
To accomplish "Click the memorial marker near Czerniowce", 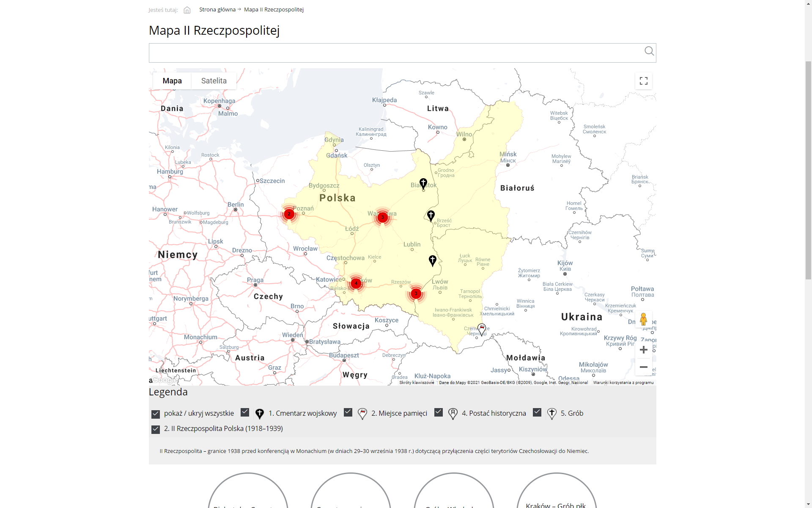I will point(482,329).
